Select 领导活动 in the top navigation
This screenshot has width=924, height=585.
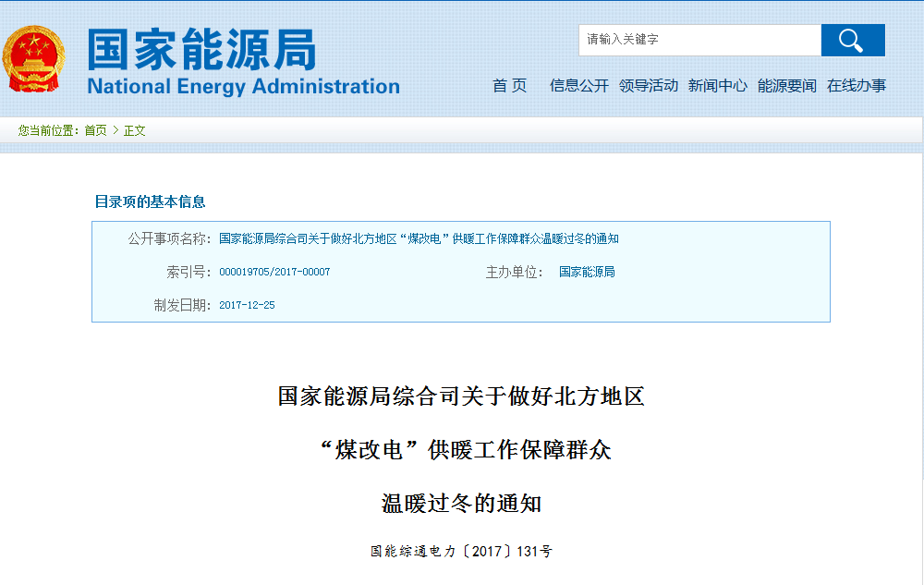point(650,85)
